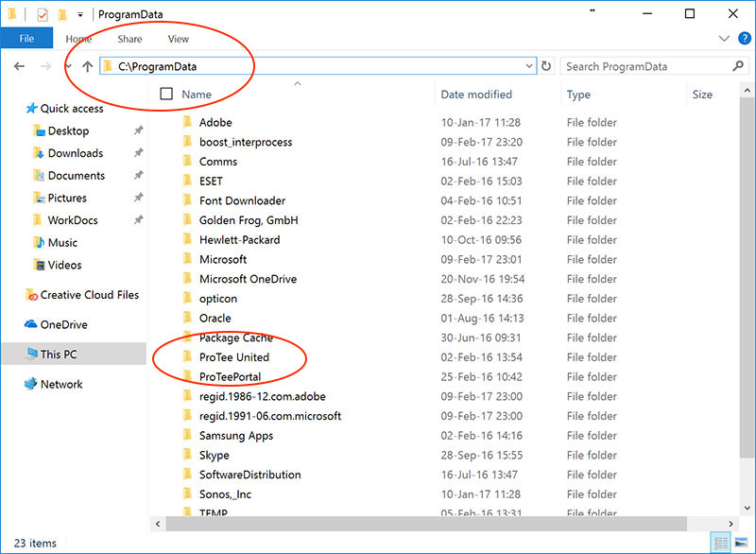Click the C:\ProgramData address bar
This screenshot has width=756, height=554.
tap(318, 66)
